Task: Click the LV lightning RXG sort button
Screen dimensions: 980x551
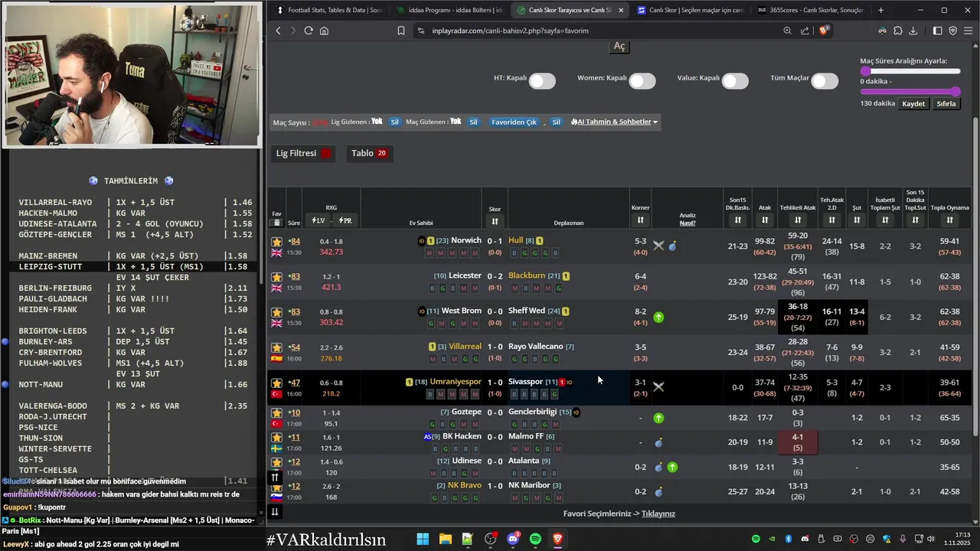Action: pyautogui.click(x=318, y=220)
